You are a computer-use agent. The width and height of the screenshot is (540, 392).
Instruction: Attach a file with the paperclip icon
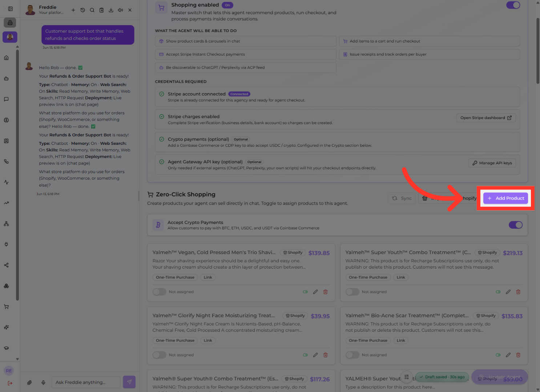29,382
